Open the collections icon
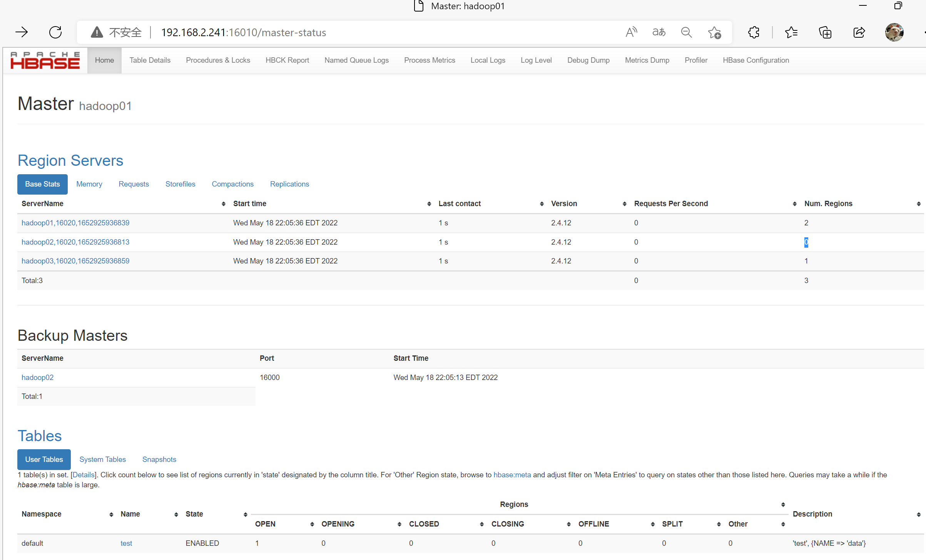This screenshot has width=926, height=560. (x=825, y=32)
